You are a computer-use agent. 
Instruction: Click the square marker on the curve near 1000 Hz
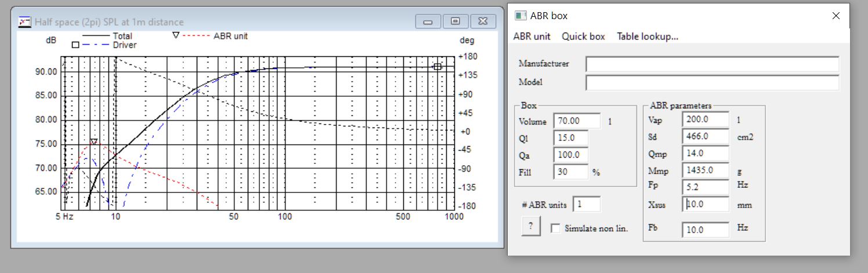pos(437,67)
